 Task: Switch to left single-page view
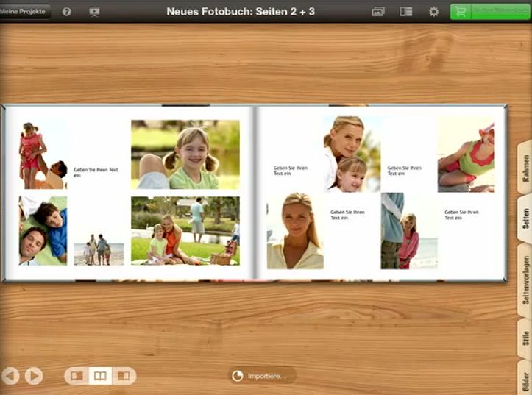[x=77, y=376]
